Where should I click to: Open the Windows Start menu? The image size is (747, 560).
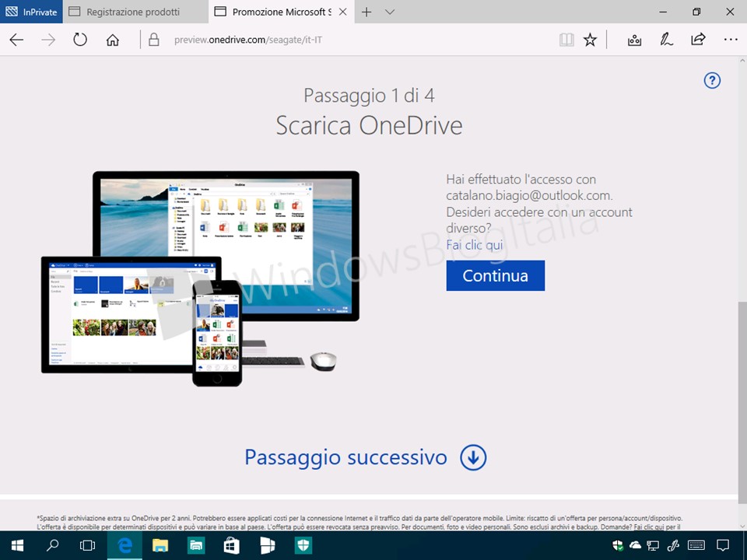click(18, 545)
